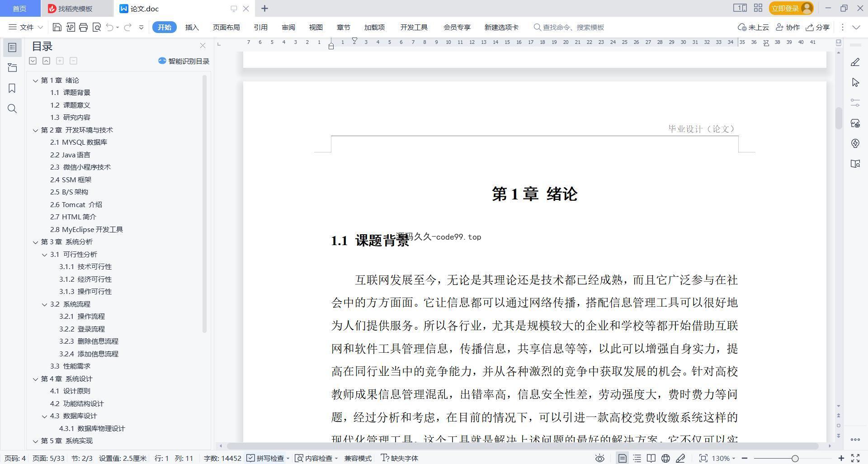Click the 立即登录 login button
Viewport: 868px width, 464px height.
(791, 8)
